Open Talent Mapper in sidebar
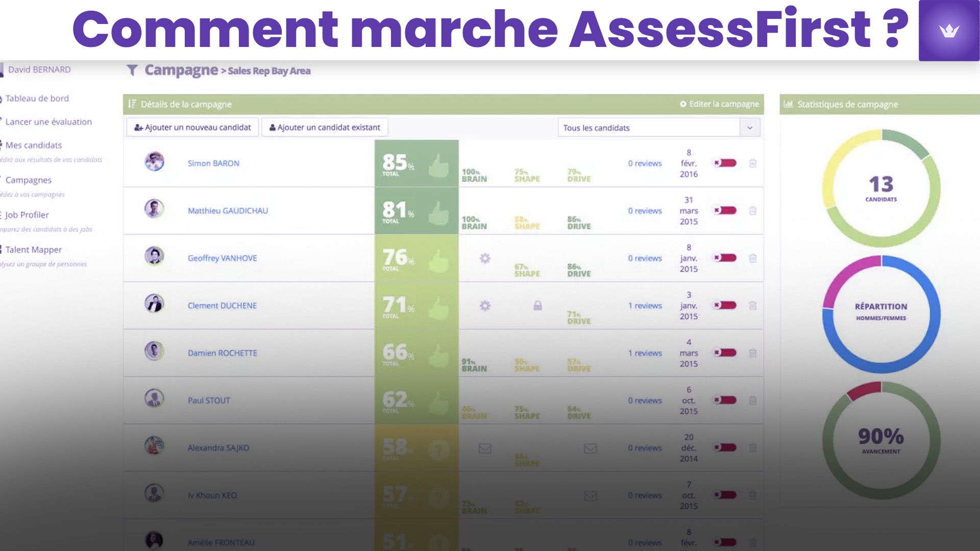 pos(33,249)
